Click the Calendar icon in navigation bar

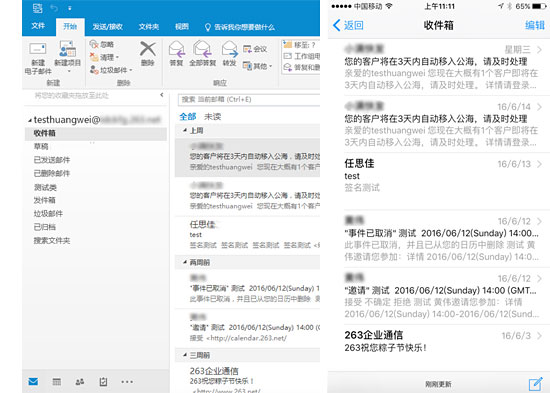click(x=56, y=381)
